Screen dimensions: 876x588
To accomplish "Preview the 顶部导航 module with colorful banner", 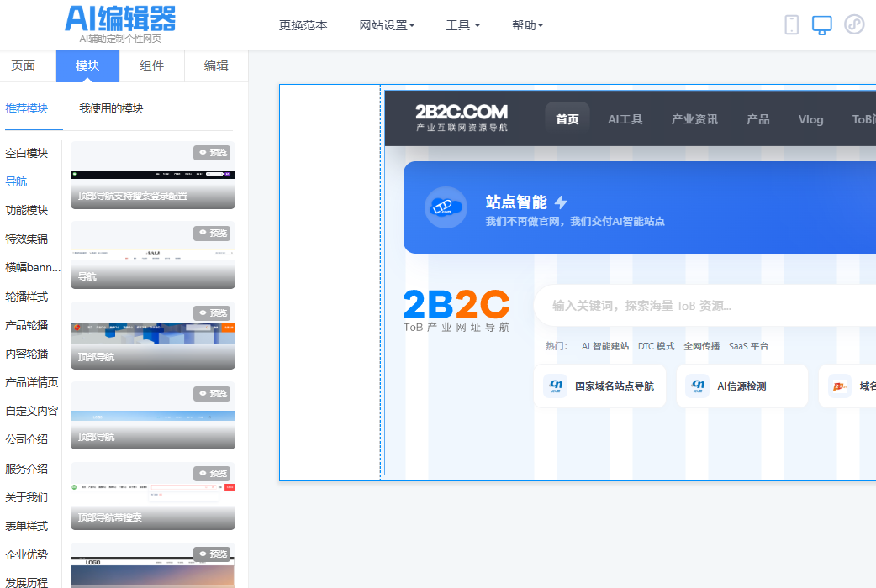I will 212,313.
